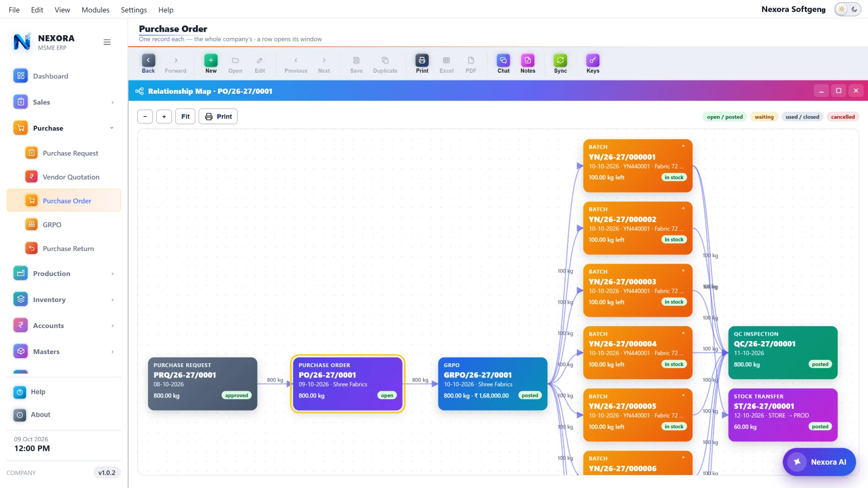Open the Help menu
Screen dimensions: 868x488
165,10
